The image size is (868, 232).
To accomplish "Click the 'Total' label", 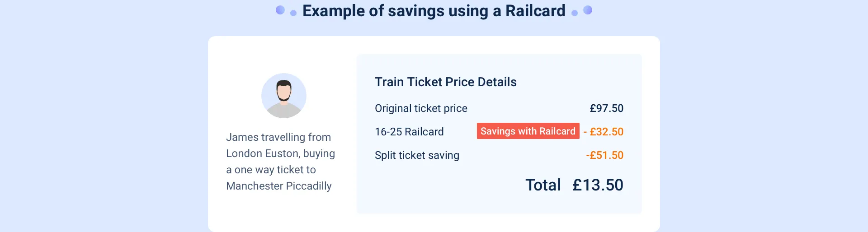I will point(543,185).
